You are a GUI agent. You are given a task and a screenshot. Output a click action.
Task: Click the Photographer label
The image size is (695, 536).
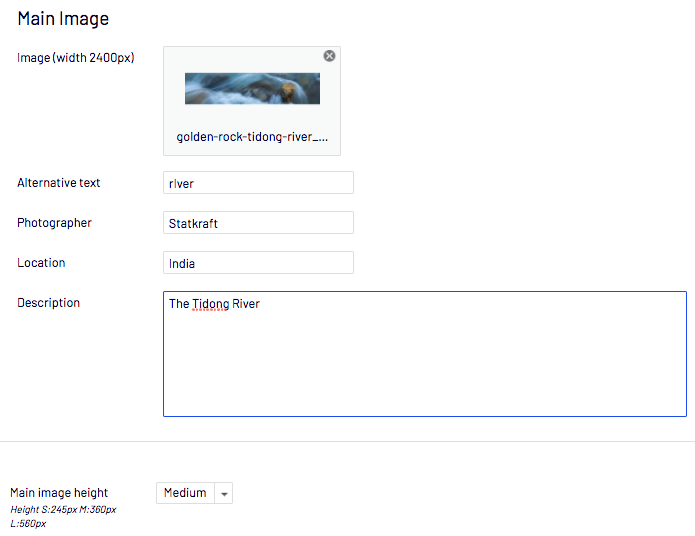(54, 223)
